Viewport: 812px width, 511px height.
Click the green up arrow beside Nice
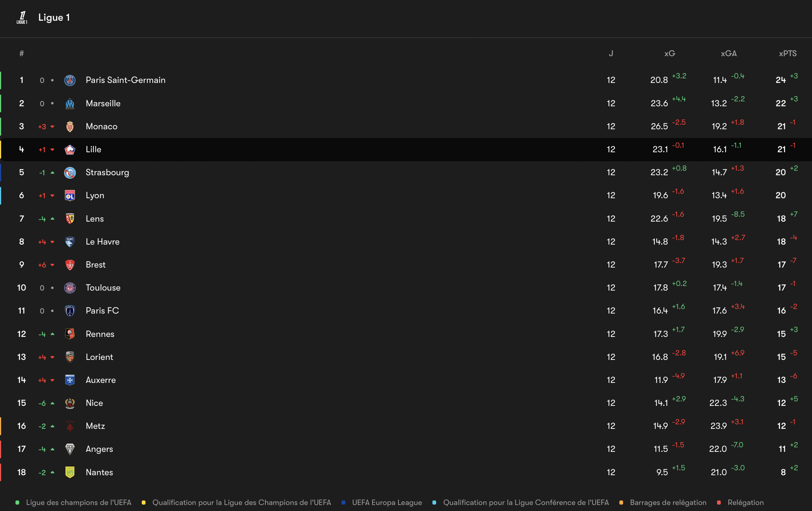(52, 403)
